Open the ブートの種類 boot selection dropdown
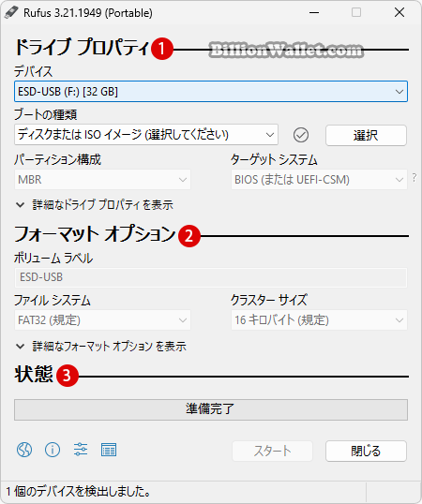Viewport: 422px width, 504px height. (146, 135)
